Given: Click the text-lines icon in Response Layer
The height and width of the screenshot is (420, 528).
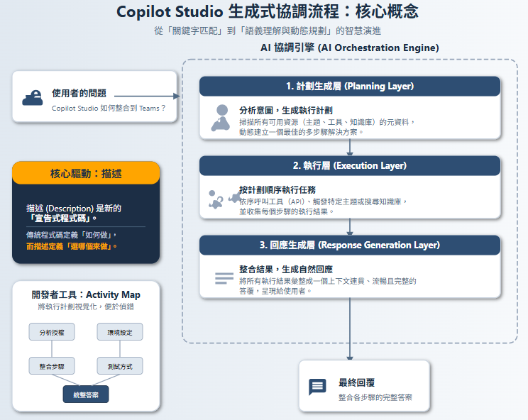Looking at the screenshot, I should [x=224, y=278].
